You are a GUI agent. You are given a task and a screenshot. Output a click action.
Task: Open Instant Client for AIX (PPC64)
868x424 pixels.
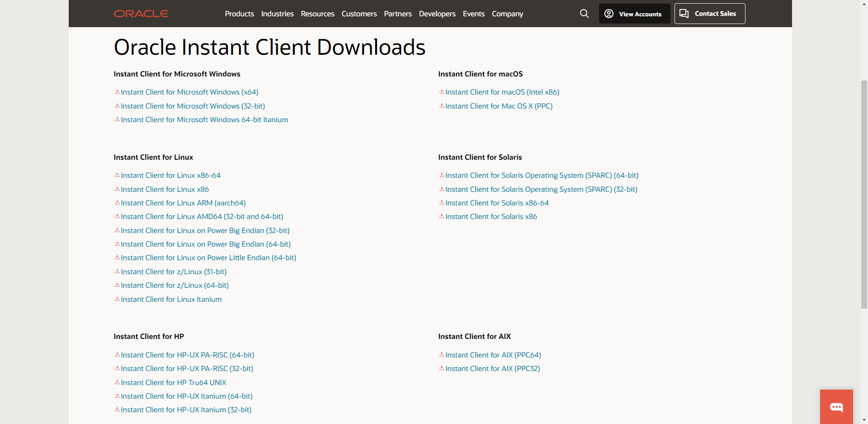[x=493, y=355]
